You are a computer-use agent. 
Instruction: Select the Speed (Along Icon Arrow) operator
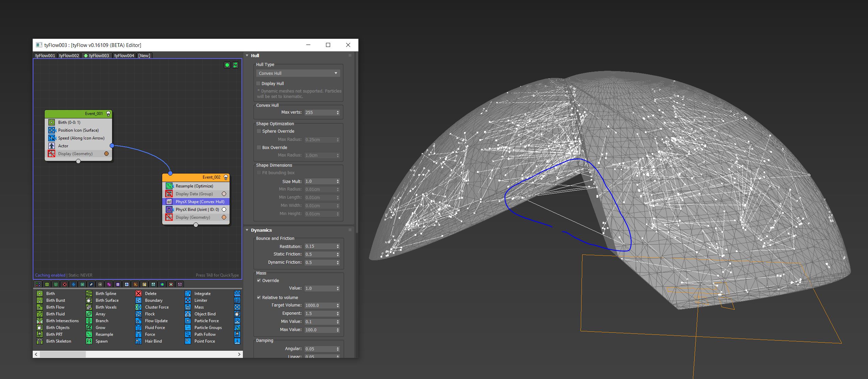pyautogui.click(x=78, y=138)
